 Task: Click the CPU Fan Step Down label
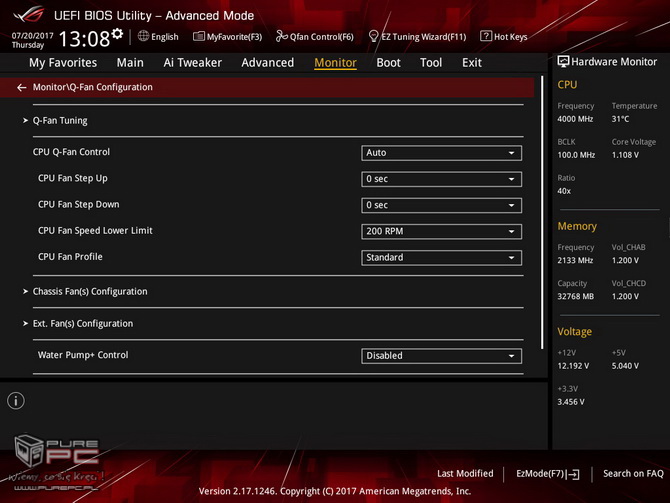pyautogui.click(x=79, y=204)
